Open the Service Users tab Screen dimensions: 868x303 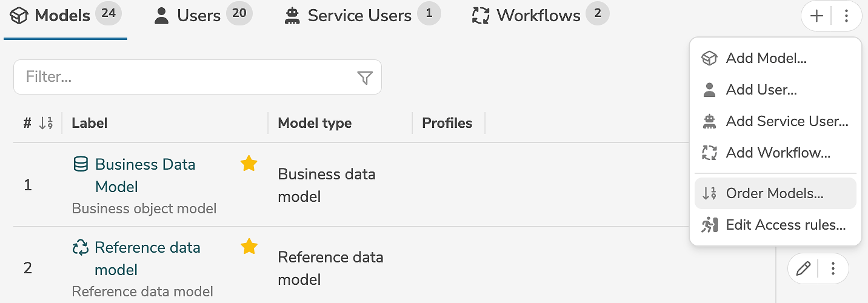[359, 16]
